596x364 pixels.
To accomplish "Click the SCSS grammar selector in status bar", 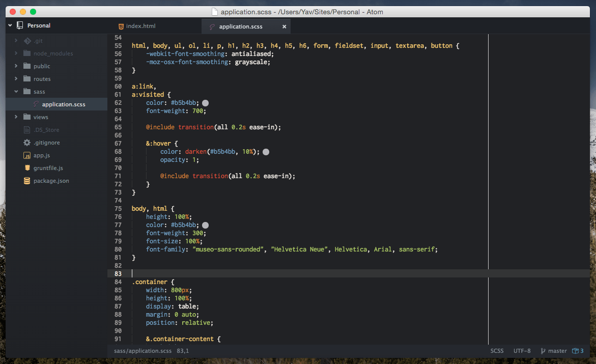I will [497, 351].
